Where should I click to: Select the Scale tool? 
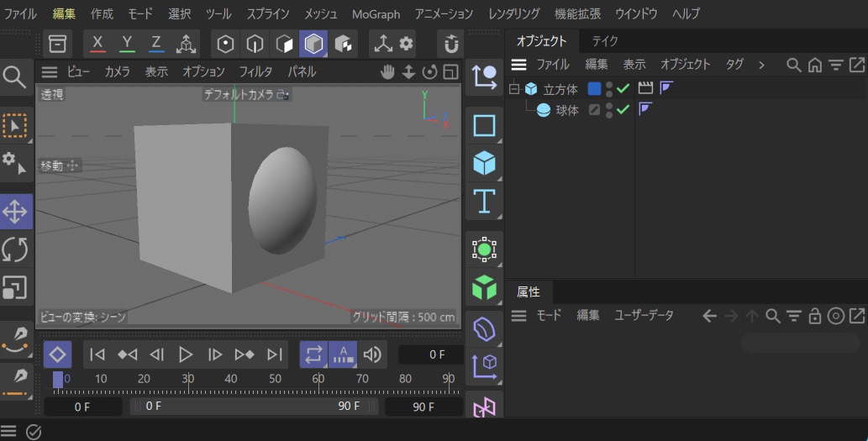pos(15,287)
